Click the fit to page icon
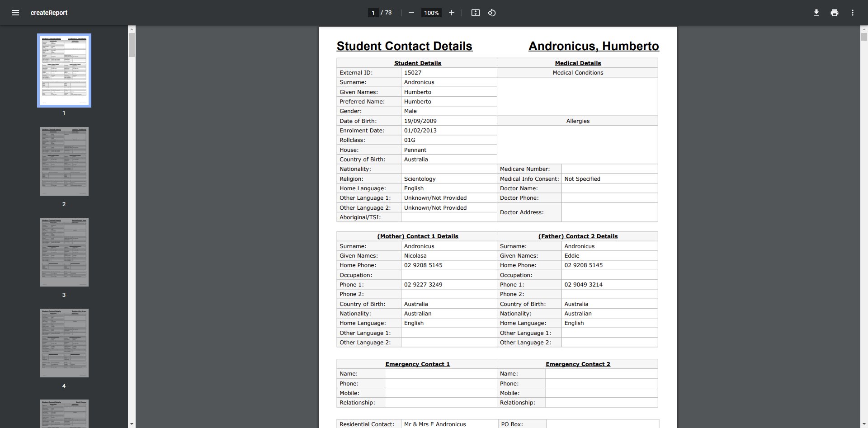 coord(475,13)
